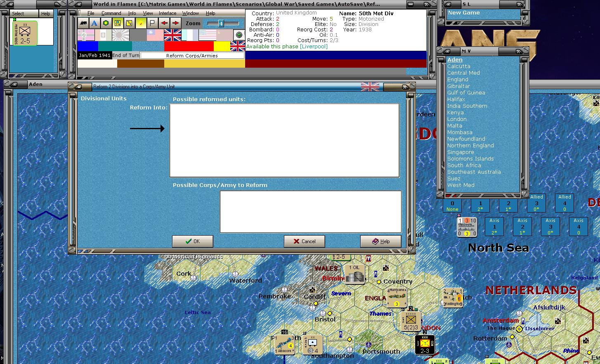Click the North Sea naval stack counter
600x364 pixels.
467,227
